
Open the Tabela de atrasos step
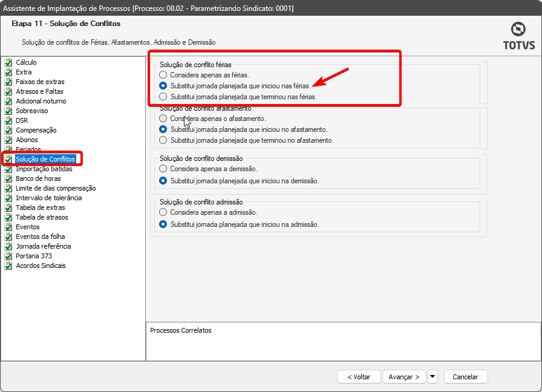pos(42,217)
